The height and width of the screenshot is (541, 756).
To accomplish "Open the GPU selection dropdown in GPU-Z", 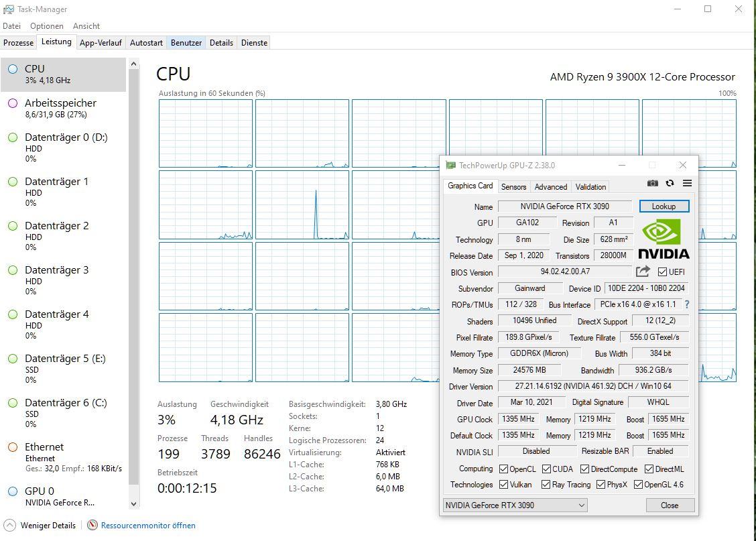I will [x=515, y=505].
